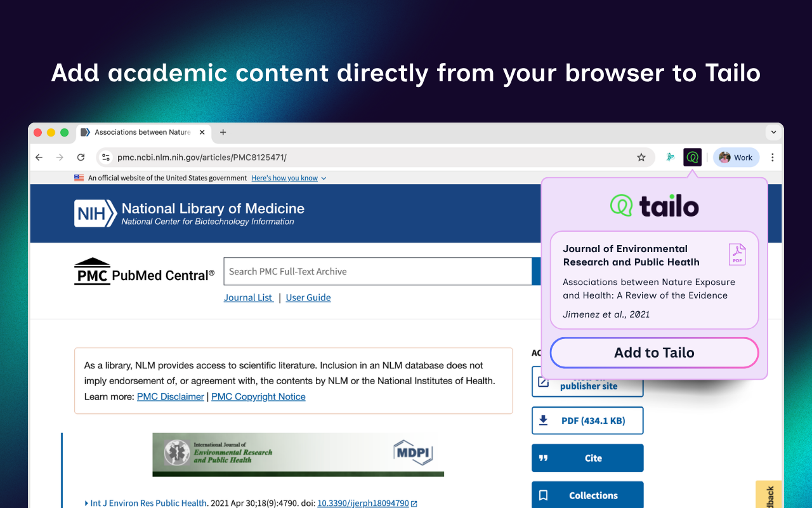Bookmark this page with the star icon

[641, 157]
